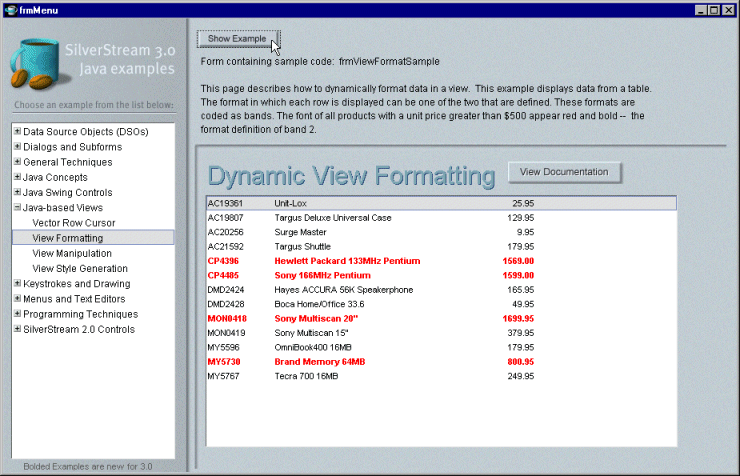Viewport: 740px width, 476px height.
Task: Open the View Manipulation example
Action: coord(72,253)
